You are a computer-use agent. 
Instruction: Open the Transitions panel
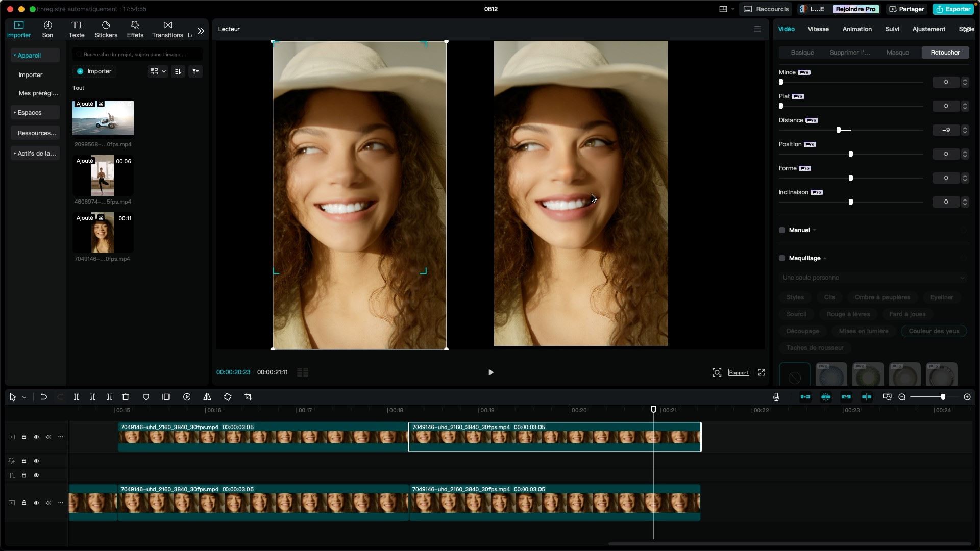(167, 30)
